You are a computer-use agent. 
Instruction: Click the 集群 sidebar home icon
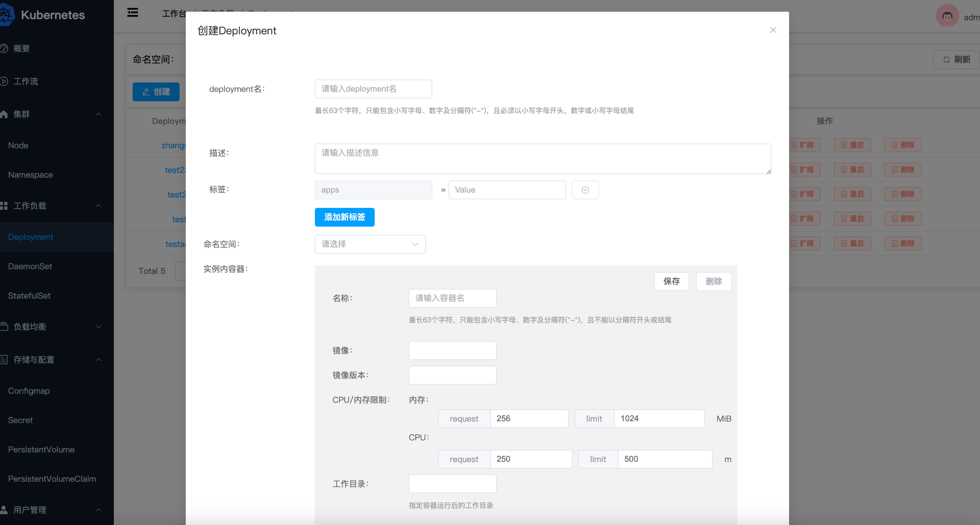4,114
